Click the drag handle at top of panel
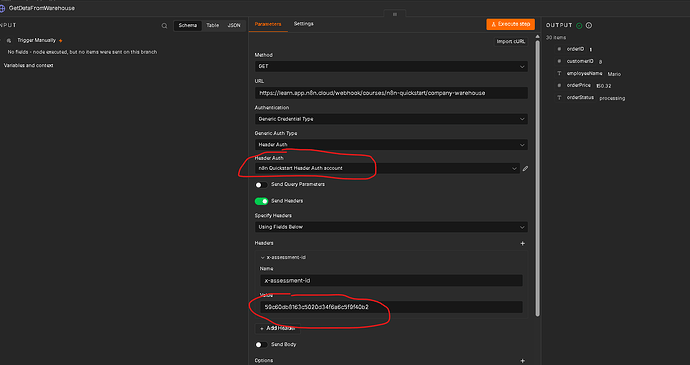 [x=394, y=14]
